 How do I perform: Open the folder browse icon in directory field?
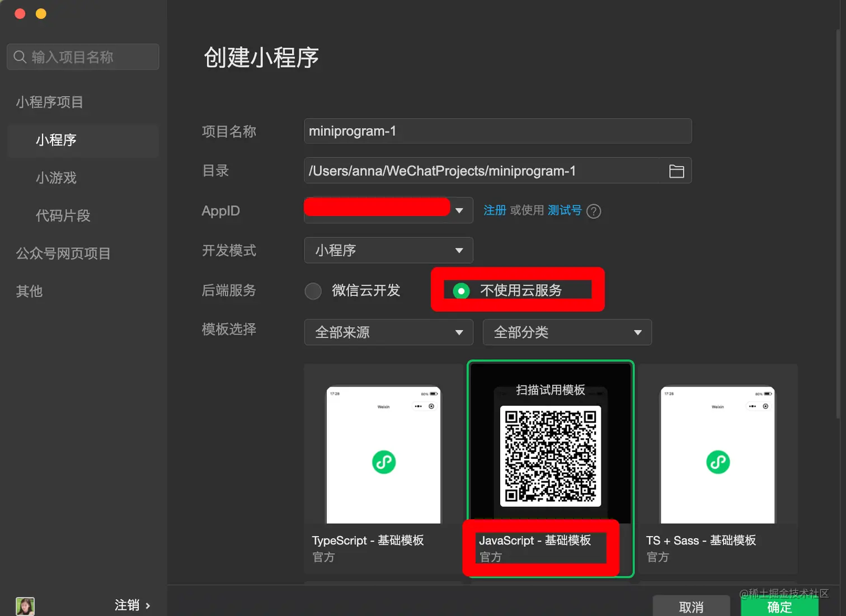tap(676, 171)
